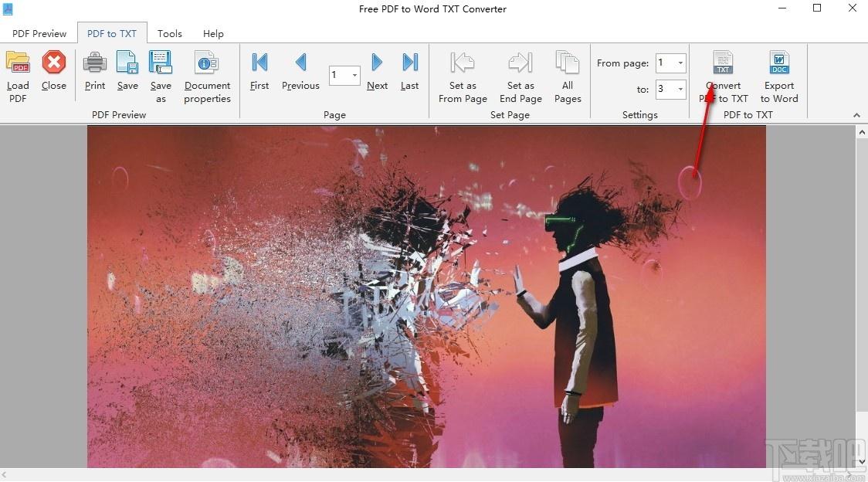
Task: Open the current page number dropdown
Action: (x=354, y=75)
